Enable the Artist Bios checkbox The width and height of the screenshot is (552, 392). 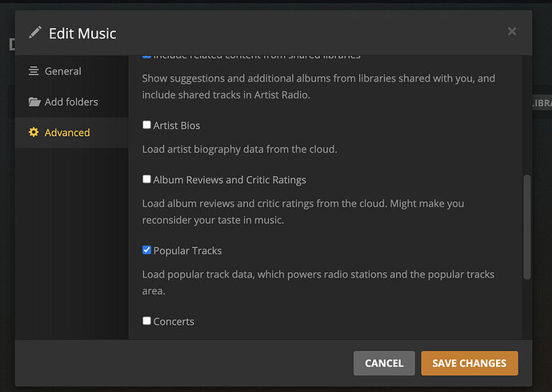[x=146, y=125]
